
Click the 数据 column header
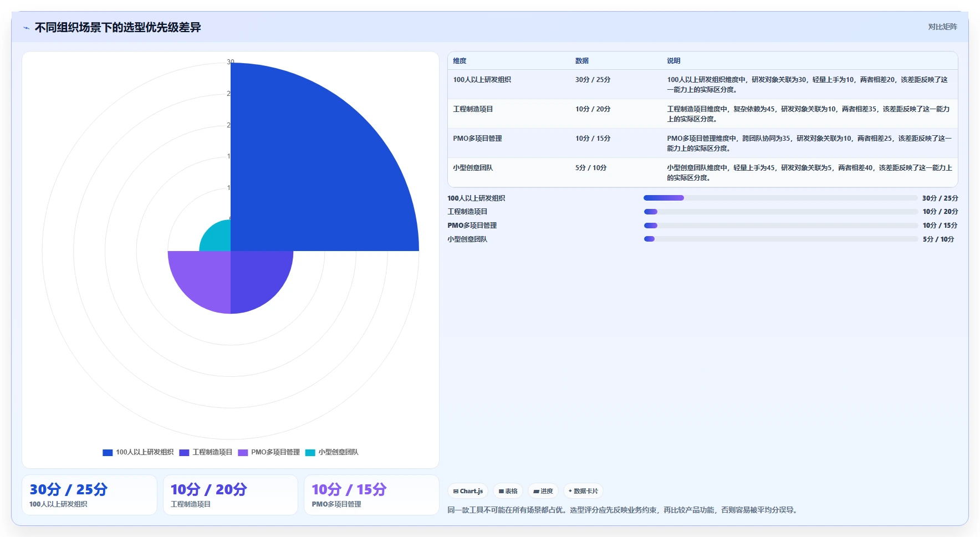pos(582,61)
